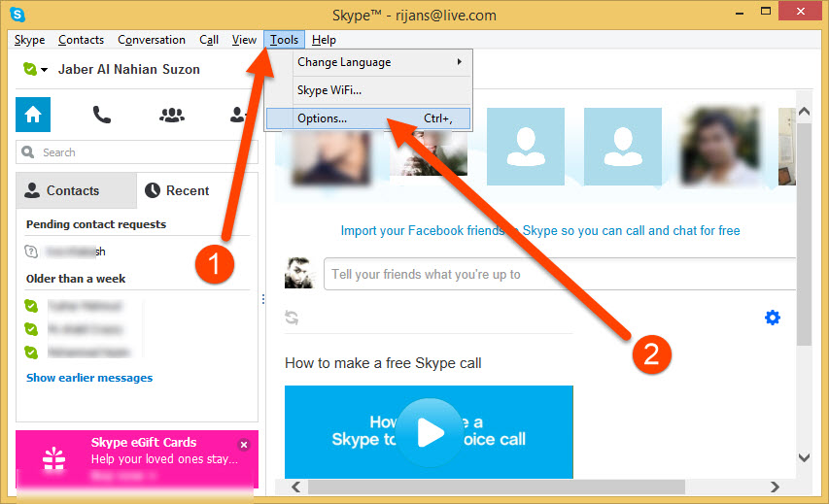Click the gift icon in eGift banner
Screen dimensions: 829x504
click(53, 458)
